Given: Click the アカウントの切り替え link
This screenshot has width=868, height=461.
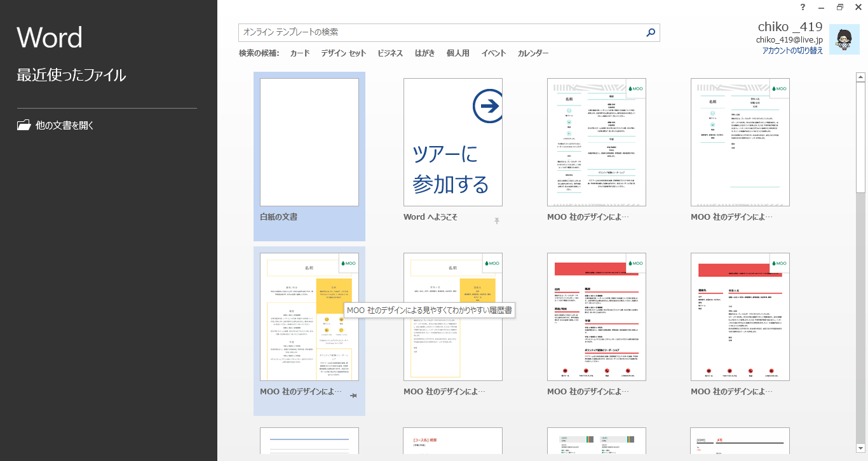Looking at the screenshot, I should (x=792, y=50).
